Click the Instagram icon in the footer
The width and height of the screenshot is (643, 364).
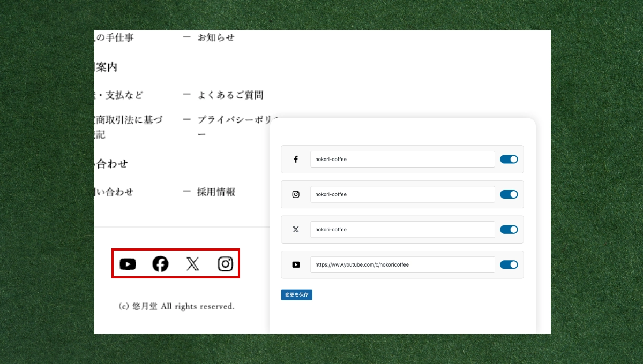226,264
